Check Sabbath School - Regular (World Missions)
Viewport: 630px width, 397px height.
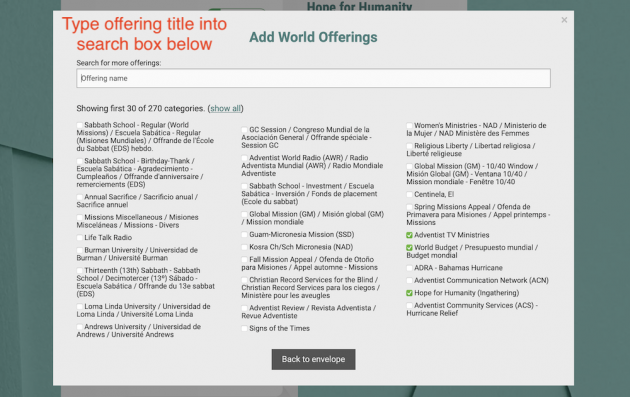click(x=80, y=125)
